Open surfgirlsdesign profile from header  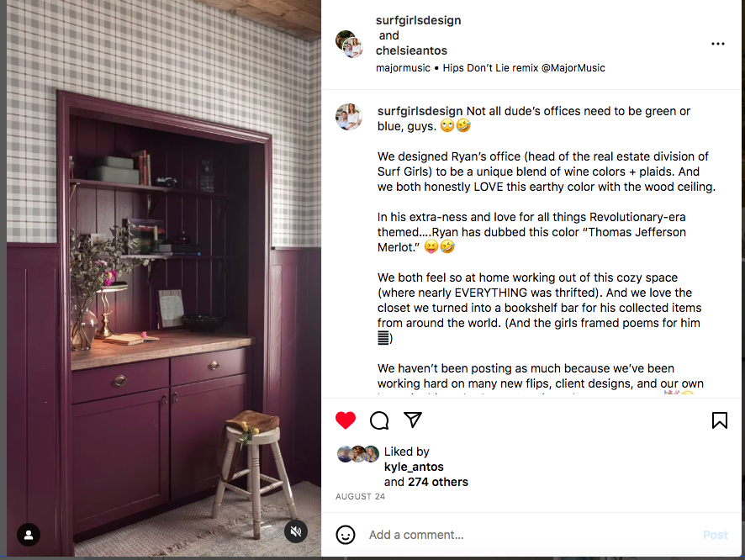click(418, 20)
